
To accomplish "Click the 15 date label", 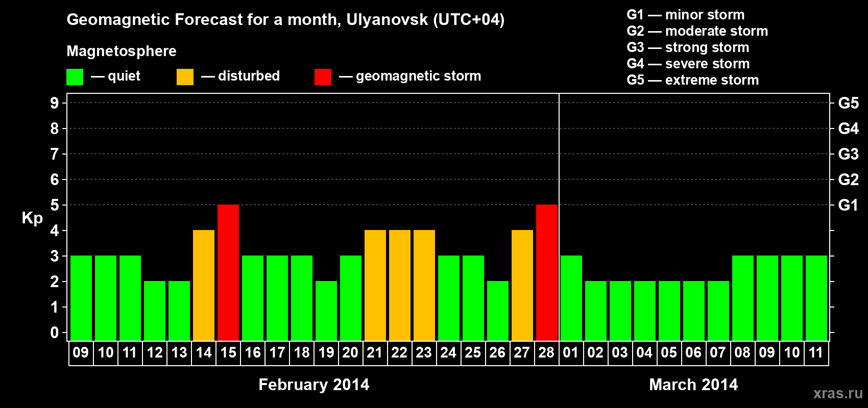I will click(228, 353).
